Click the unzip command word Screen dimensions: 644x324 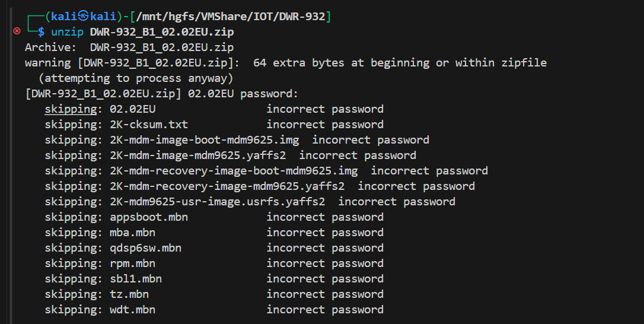(x=67, y=32)
